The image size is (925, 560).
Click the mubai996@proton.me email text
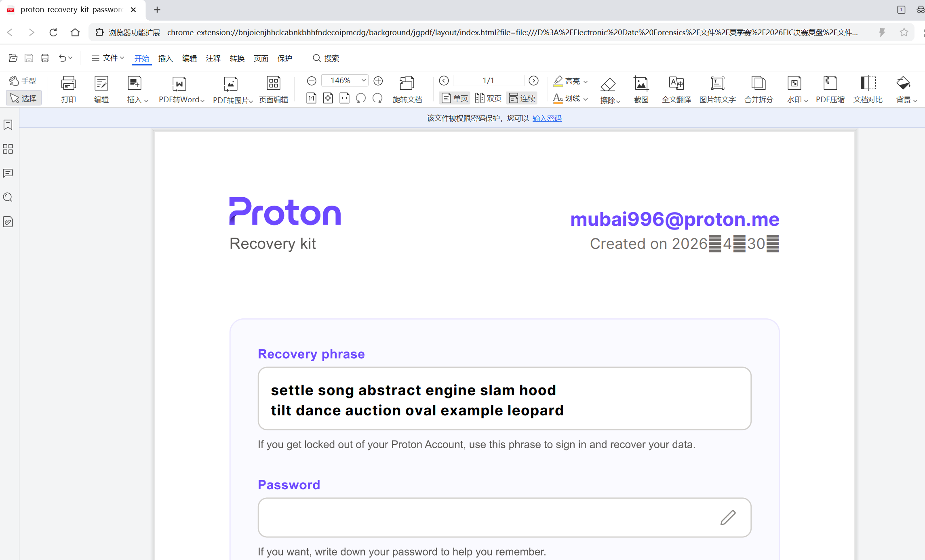(675, 219)
